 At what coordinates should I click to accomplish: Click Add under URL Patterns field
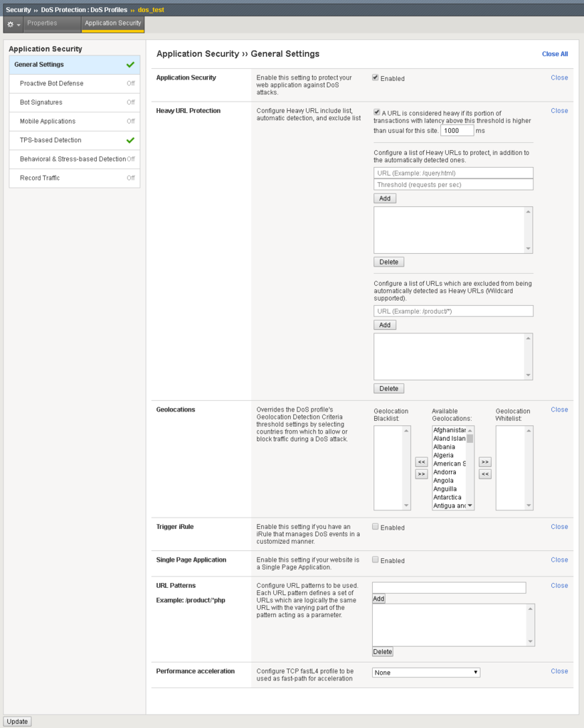click(x=378, y=599)
